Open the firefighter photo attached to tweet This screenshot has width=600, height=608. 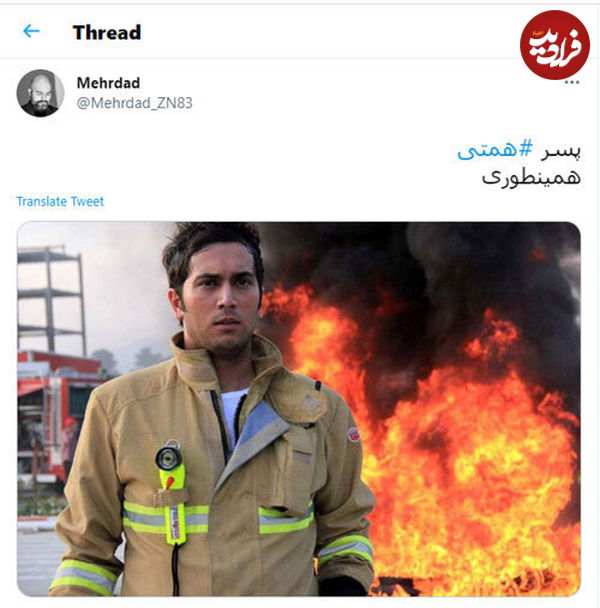point(299,409)
